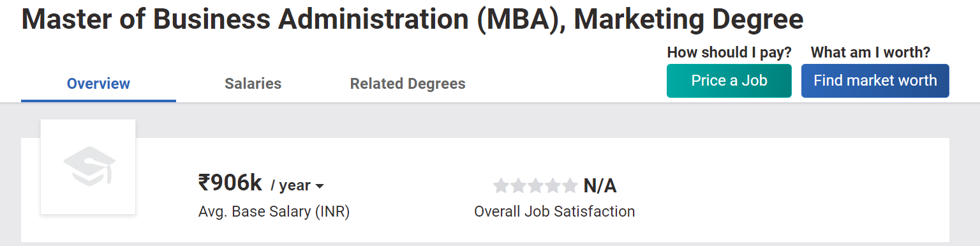Open the '/ year' pay period dropdown
The width and height of the screenshot is (980, 246).
click(x=297, y=186)
